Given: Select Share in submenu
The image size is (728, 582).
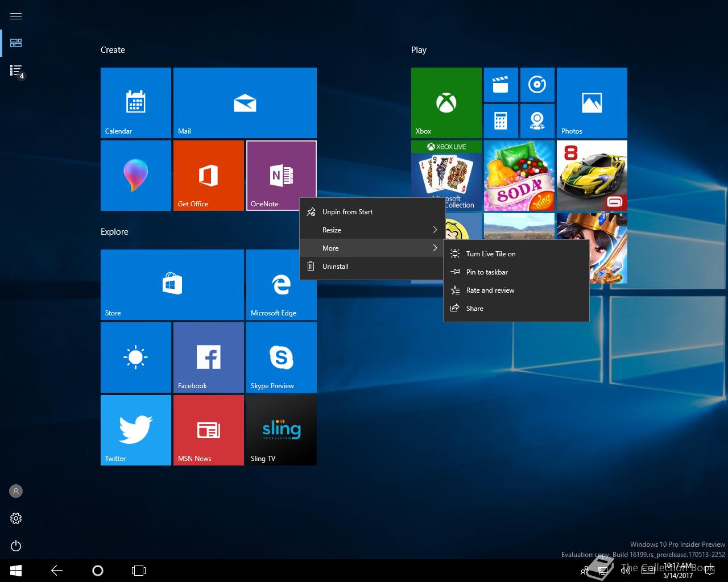Looking at the screenshot, I should [x=516, y=308].
